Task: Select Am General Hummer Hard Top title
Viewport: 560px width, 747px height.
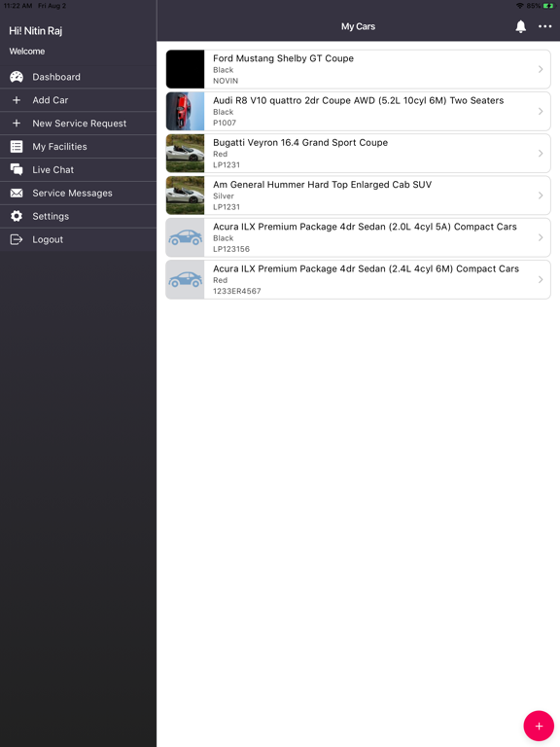Action: pyautogui.click(x=323, y=185)
